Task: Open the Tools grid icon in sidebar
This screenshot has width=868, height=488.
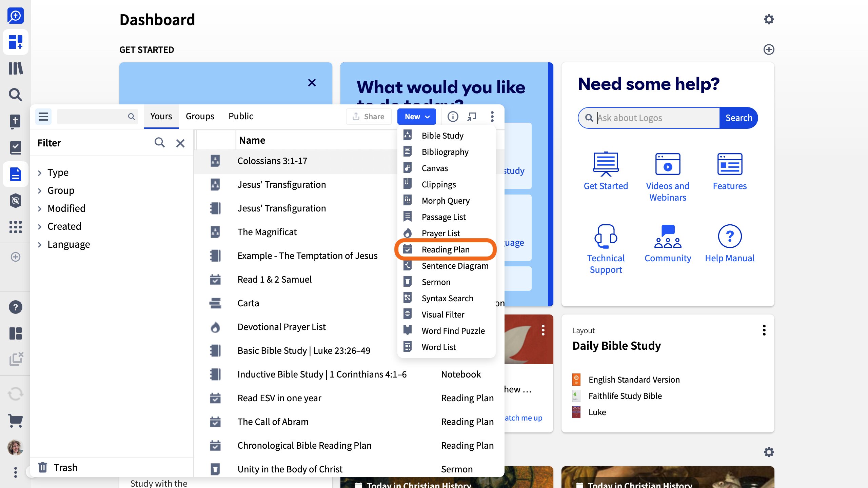Action: 16,227
